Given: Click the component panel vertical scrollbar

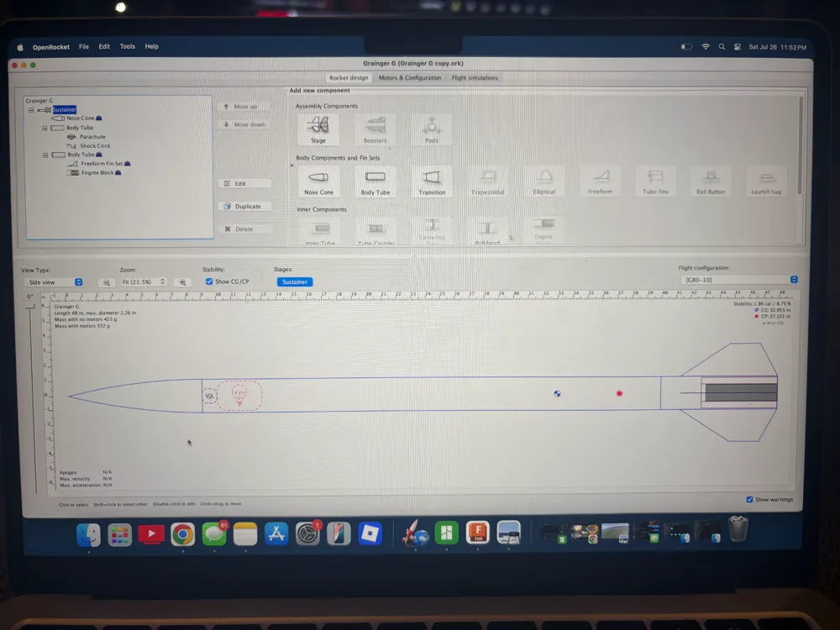Looking at the screenshot, I should point(800,145).
